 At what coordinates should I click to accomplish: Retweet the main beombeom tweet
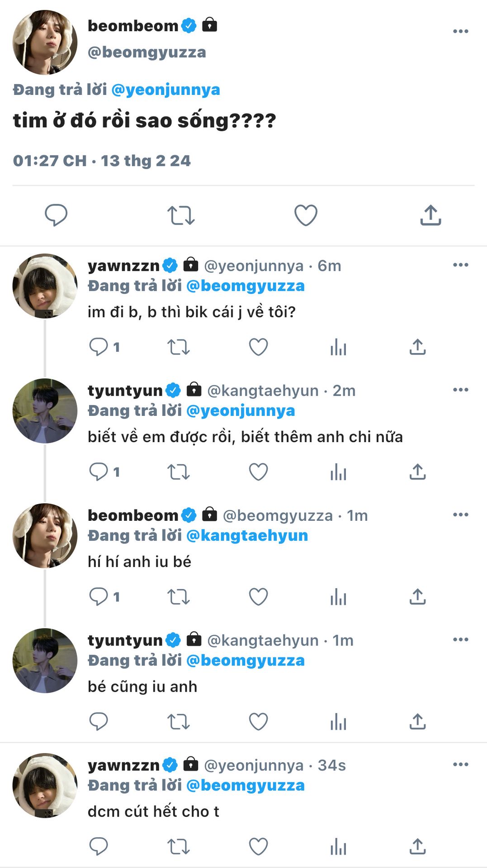(x=181, y=215)
